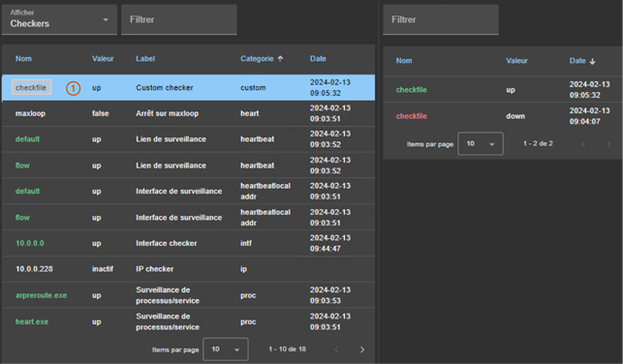Screen dimensions: 623x364
Task: Select flow name in heartbeatlocal addr row
Action: (22, 218)
